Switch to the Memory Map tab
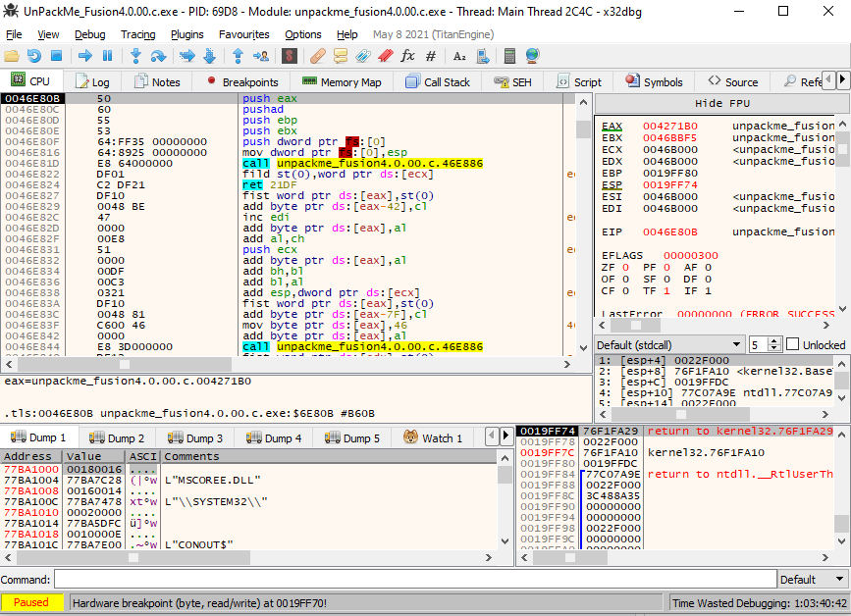Viewport: 851px width, 616px height. coord(342,81)
